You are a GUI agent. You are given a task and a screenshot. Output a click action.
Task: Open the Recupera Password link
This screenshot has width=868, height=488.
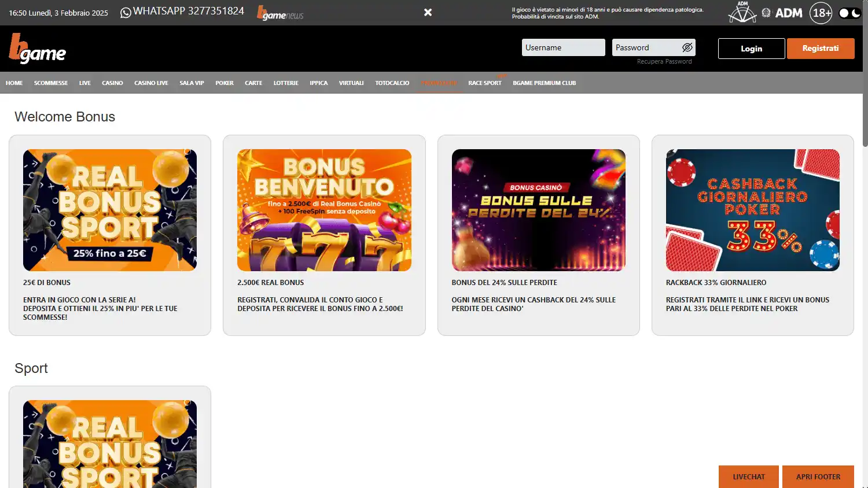coord(664,61)
